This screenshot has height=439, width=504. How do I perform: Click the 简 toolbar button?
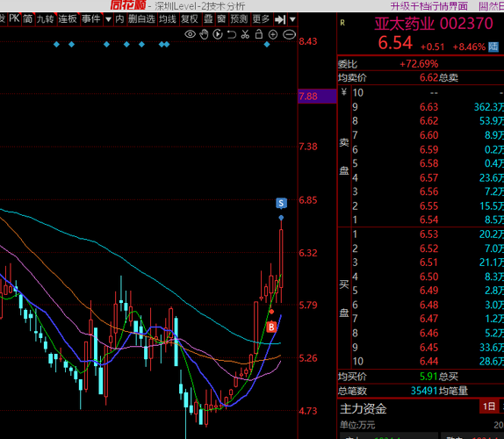(27, 19)
